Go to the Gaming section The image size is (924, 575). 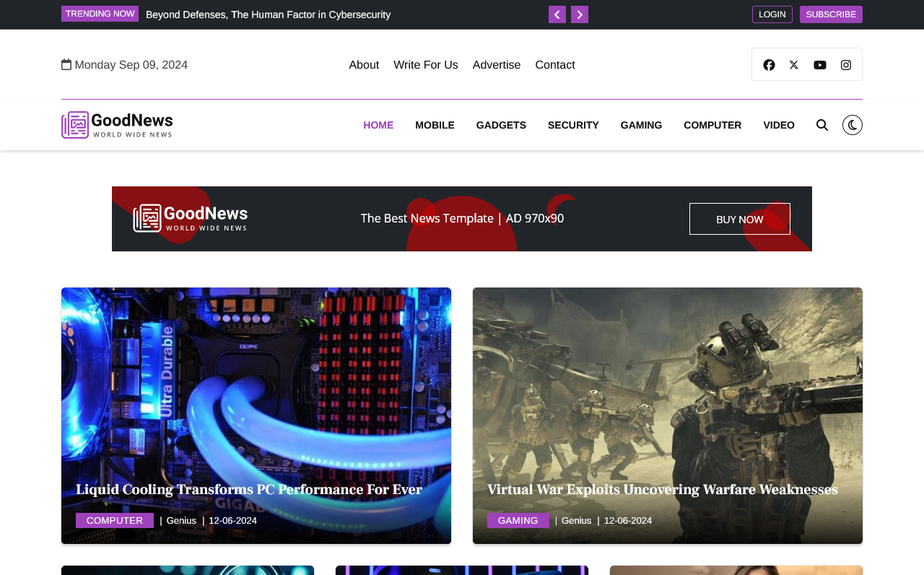point(641,125)
